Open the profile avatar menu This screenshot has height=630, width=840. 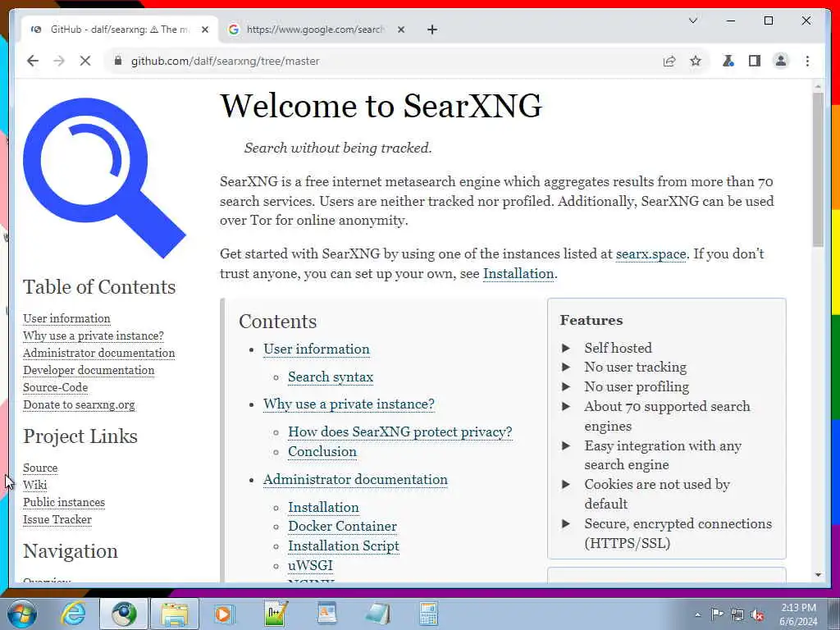[781, 61]
